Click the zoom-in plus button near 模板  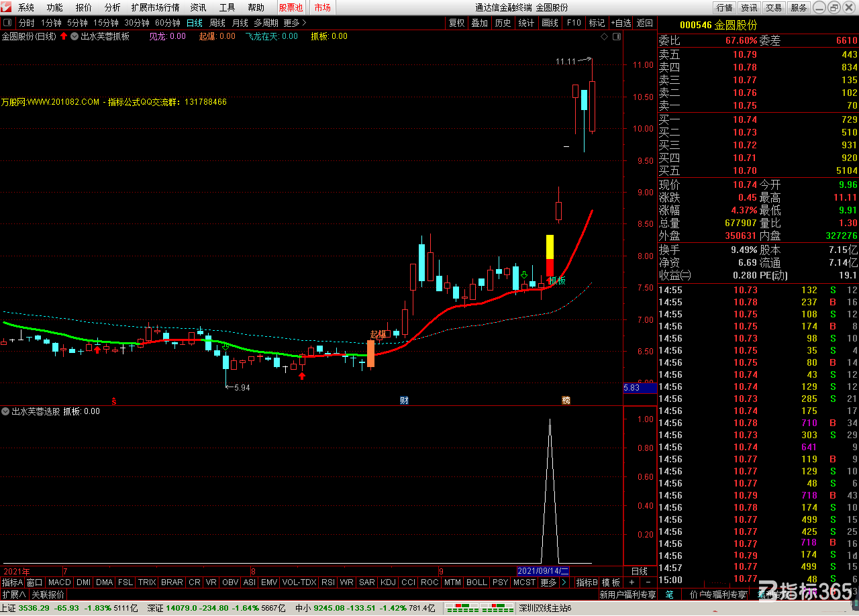tap(631, 582)
